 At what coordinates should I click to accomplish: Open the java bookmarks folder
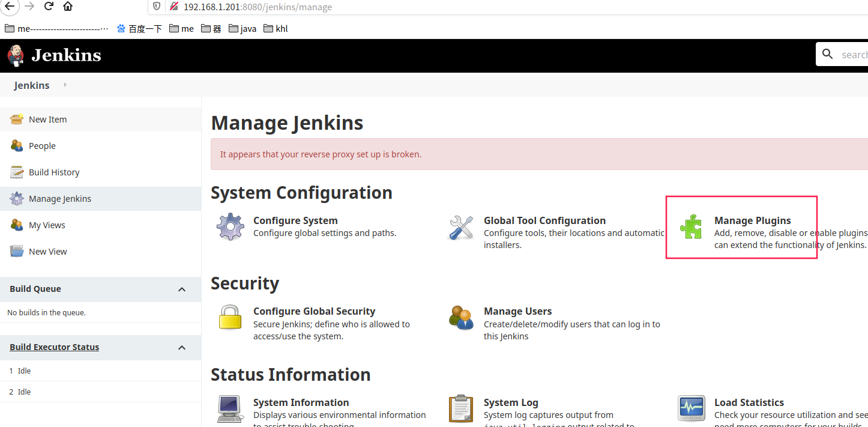[x=243, y=28]
